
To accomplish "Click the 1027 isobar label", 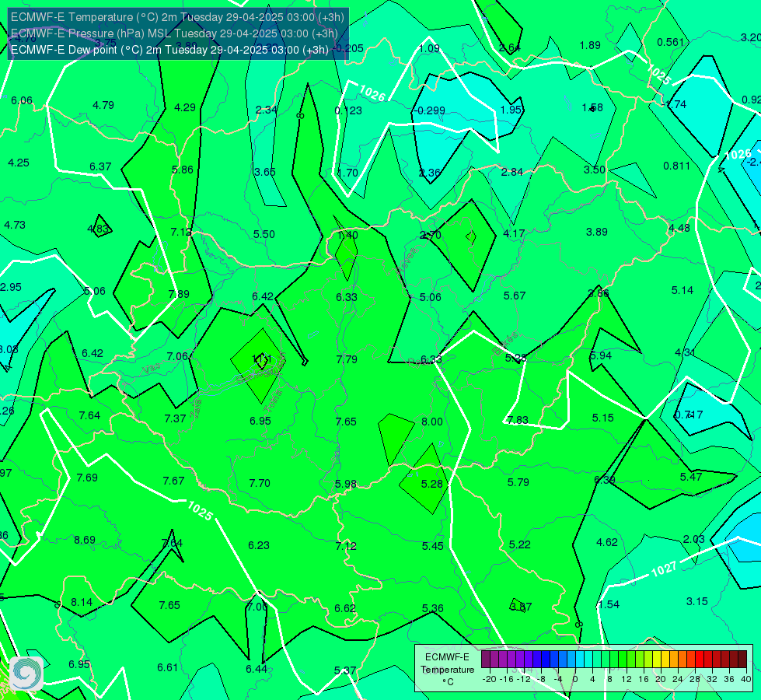I will point(664,569).
